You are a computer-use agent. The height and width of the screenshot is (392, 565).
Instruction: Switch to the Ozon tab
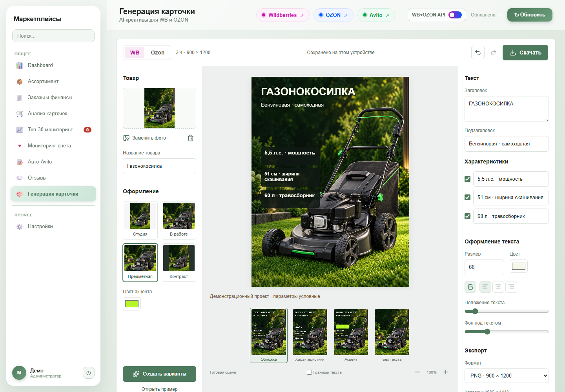point(158,53)
